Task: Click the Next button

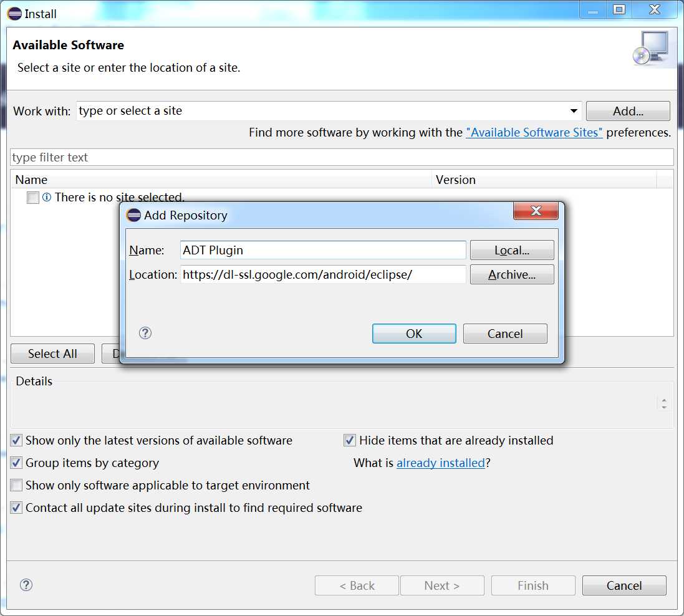Action: 442,585
